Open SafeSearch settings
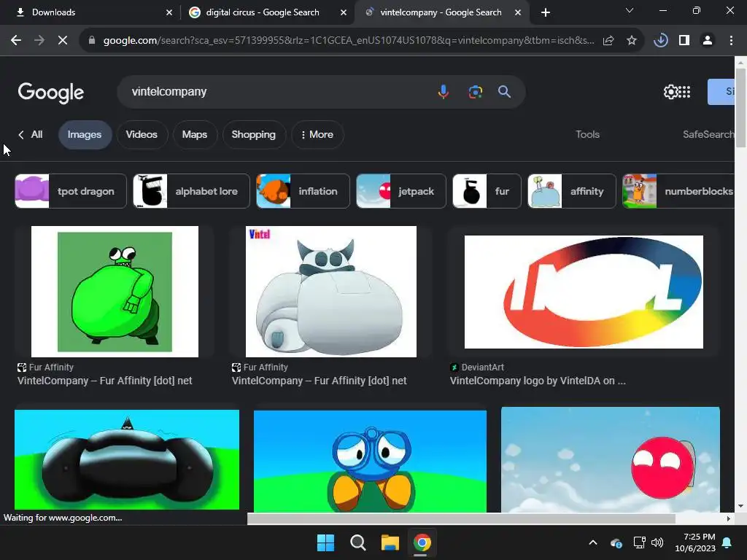 708,135
